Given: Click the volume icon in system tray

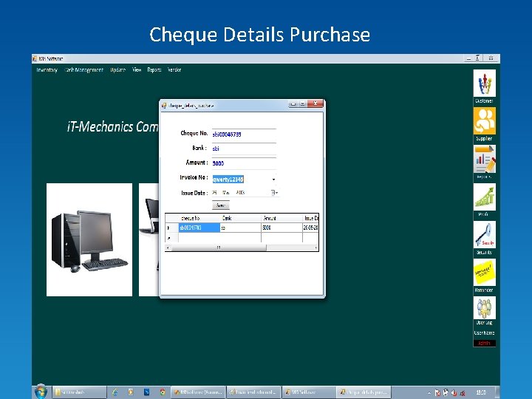Looking at the screenshot, I should point(454,392).
